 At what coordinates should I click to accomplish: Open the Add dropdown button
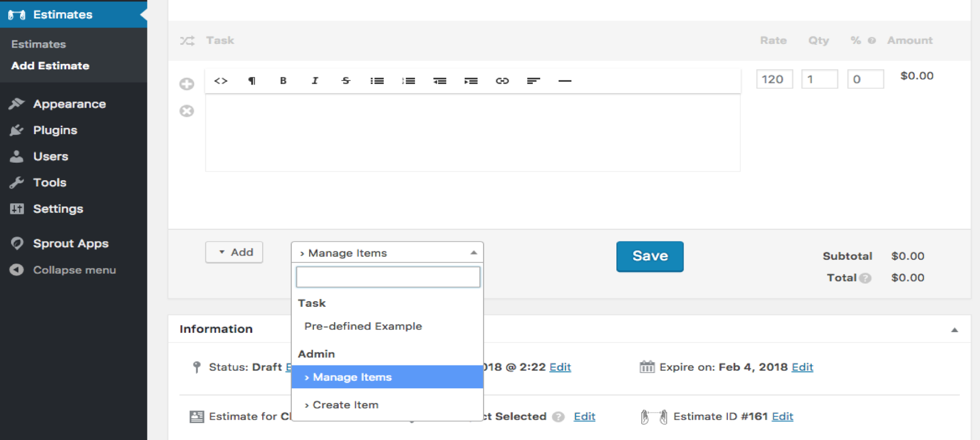coord(234,252)
